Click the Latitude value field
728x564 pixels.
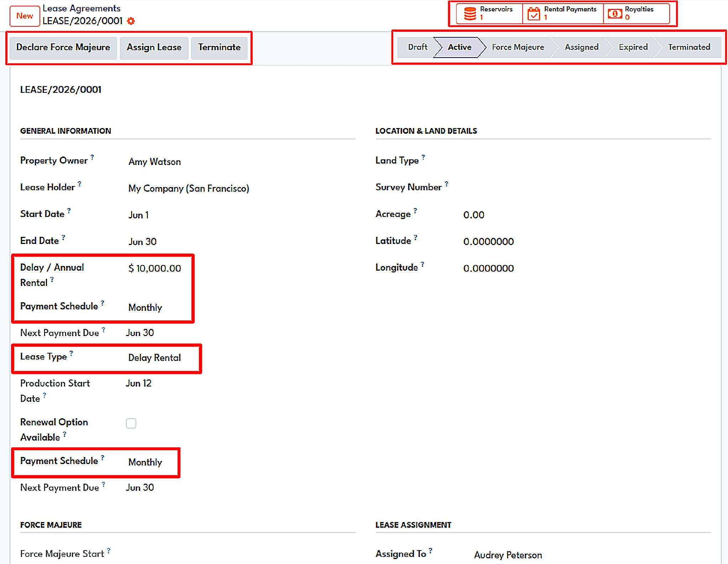(x=489, y=242)
